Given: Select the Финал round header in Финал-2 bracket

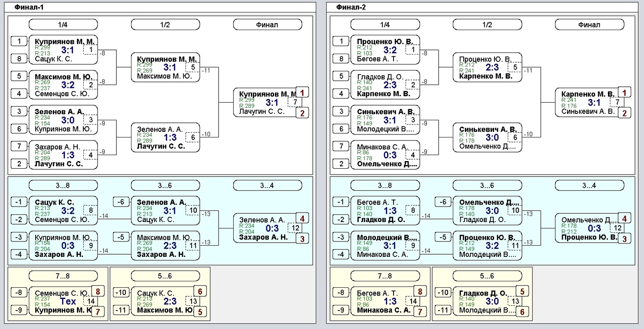Looking at the screenshot, I should [590, 24].
